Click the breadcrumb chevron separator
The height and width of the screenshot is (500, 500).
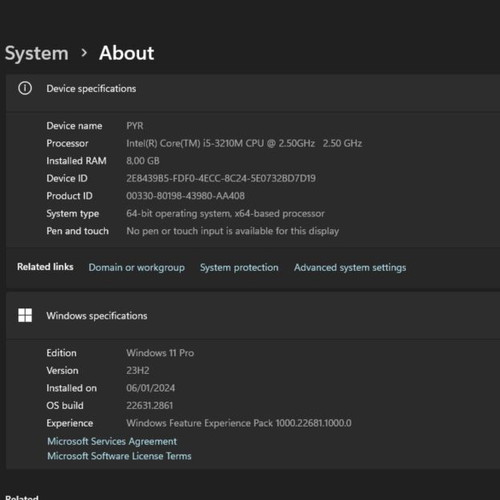point(84,53)
